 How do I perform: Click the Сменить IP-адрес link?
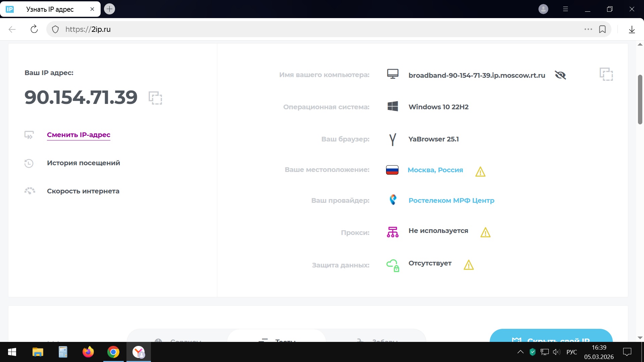78,135
